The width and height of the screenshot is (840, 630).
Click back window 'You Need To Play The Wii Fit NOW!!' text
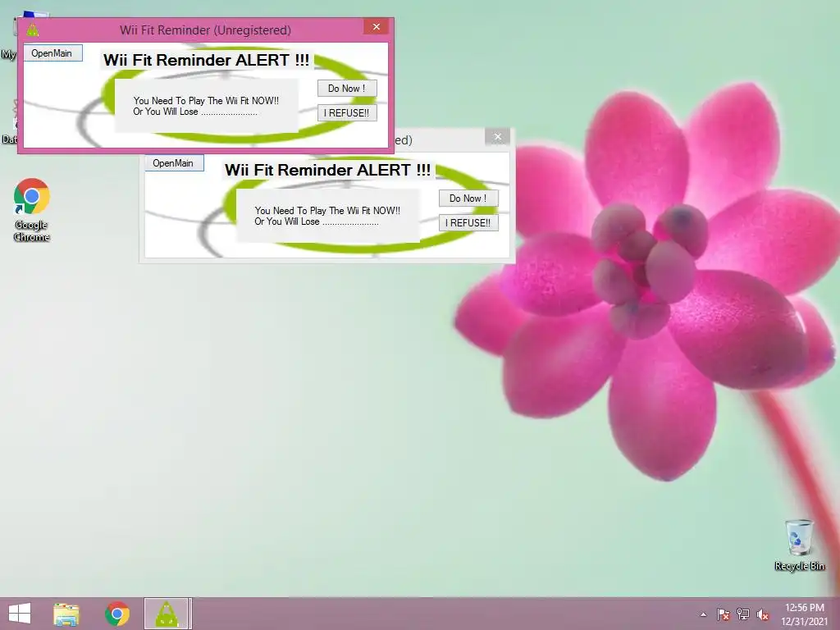point(327,211)
